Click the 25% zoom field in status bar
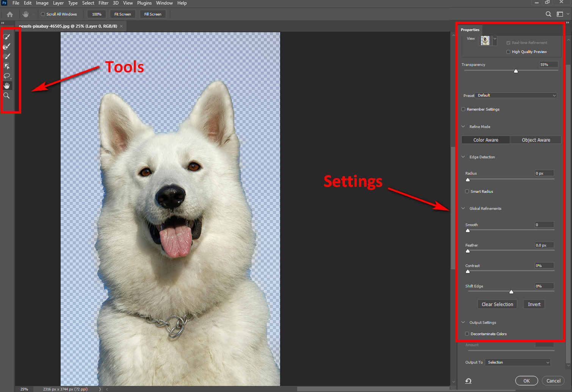The image size is (572, 392). [24, 389]
